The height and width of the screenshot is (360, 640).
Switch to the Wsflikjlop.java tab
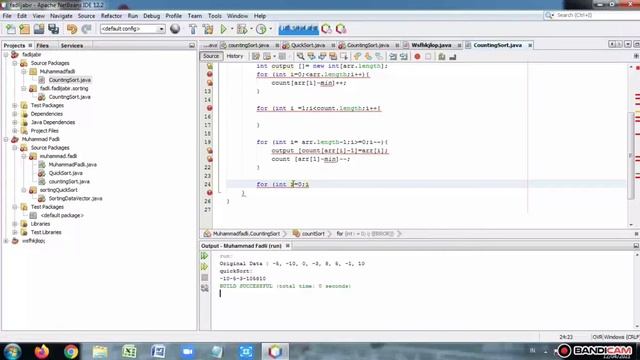coord(431,45)
